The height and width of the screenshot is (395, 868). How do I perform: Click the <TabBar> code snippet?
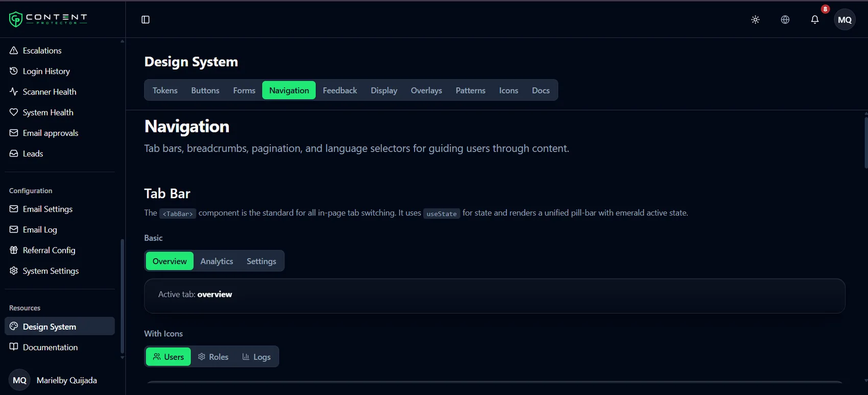point(178,214)
